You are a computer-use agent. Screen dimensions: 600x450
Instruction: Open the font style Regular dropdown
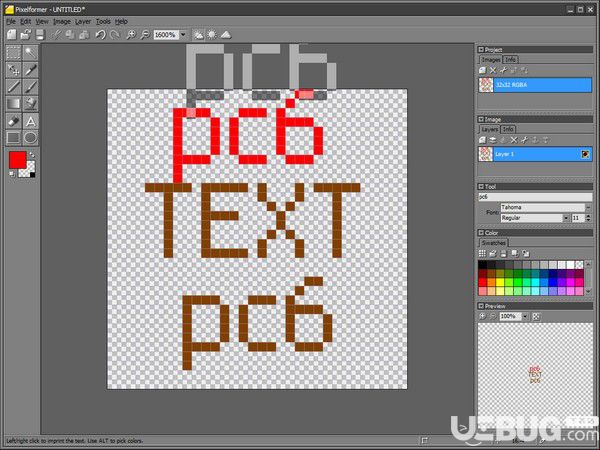(566, 218)
